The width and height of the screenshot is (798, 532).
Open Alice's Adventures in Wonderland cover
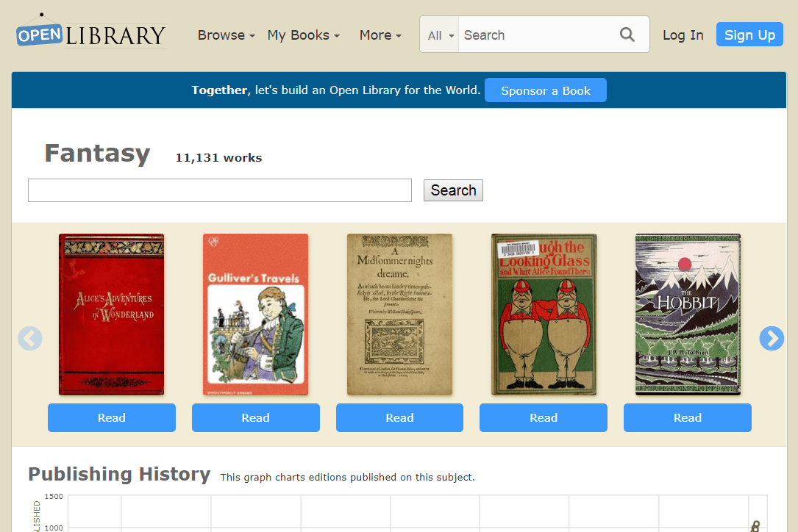pos(112,314)
